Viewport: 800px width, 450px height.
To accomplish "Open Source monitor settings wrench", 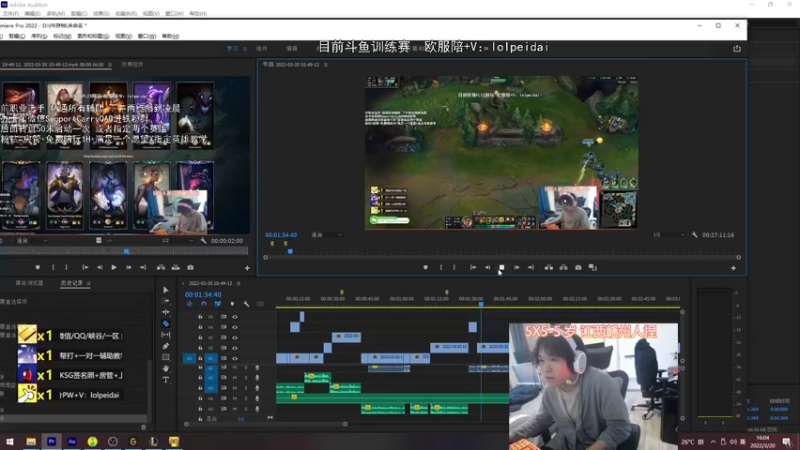I will tap(204, 240).
